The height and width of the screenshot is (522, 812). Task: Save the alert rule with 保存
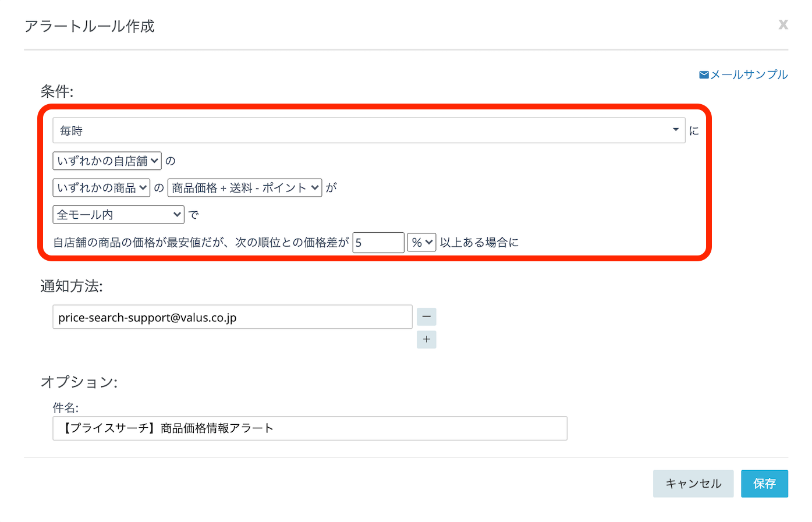pyautogui.click(x=764, y=484)
